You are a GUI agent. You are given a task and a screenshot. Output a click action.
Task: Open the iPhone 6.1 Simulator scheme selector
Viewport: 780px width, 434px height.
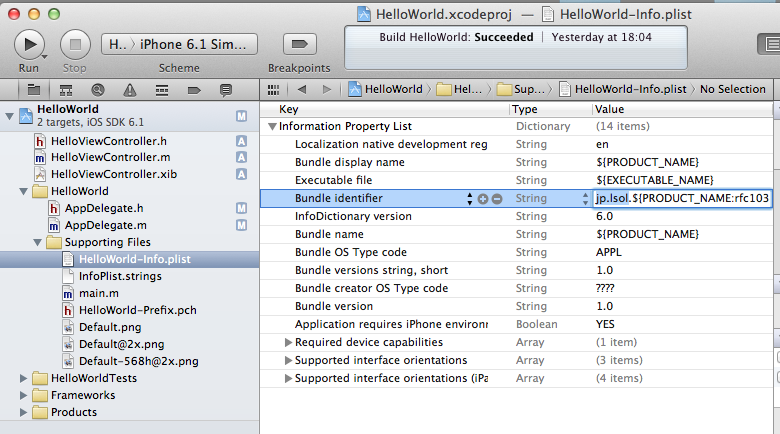point(179,44)
